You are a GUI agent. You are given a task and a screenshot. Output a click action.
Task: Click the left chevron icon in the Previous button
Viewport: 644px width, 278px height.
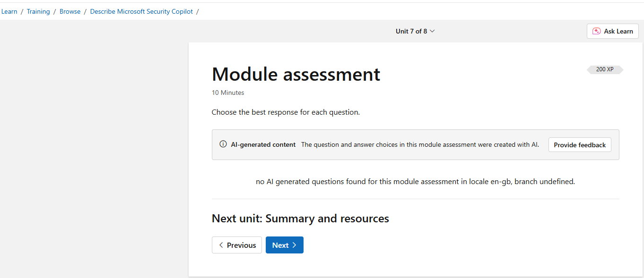[x=221, y=245]
